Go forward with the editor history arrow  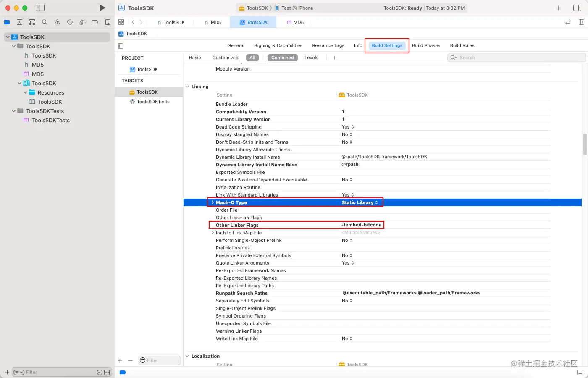(x=141, y=22)
